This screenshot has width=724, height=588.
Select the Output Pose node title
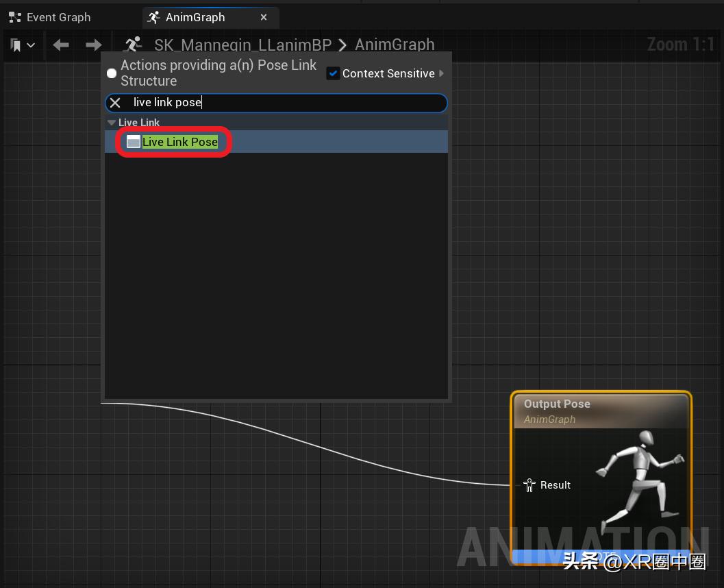557,404
